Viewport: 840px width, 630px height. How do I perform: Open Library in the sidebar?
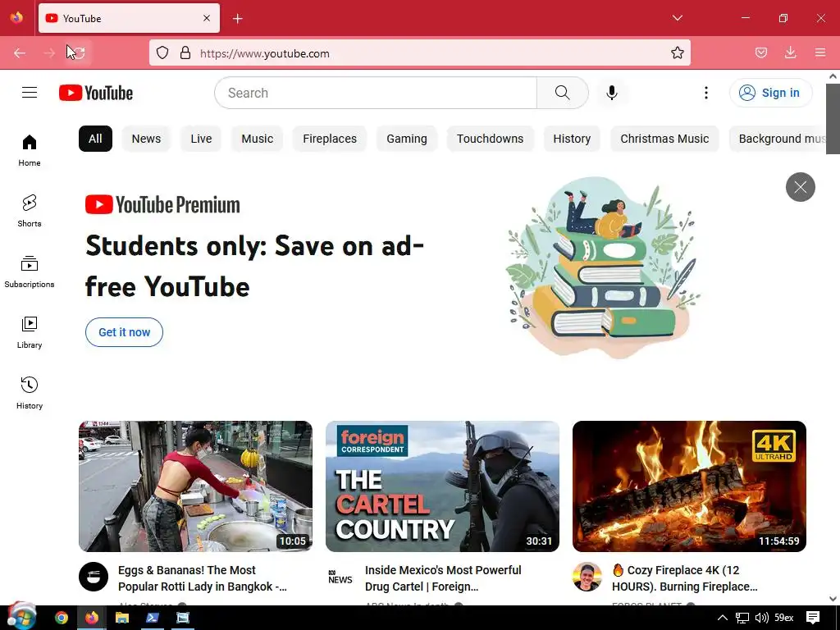(x=30, y=333)
